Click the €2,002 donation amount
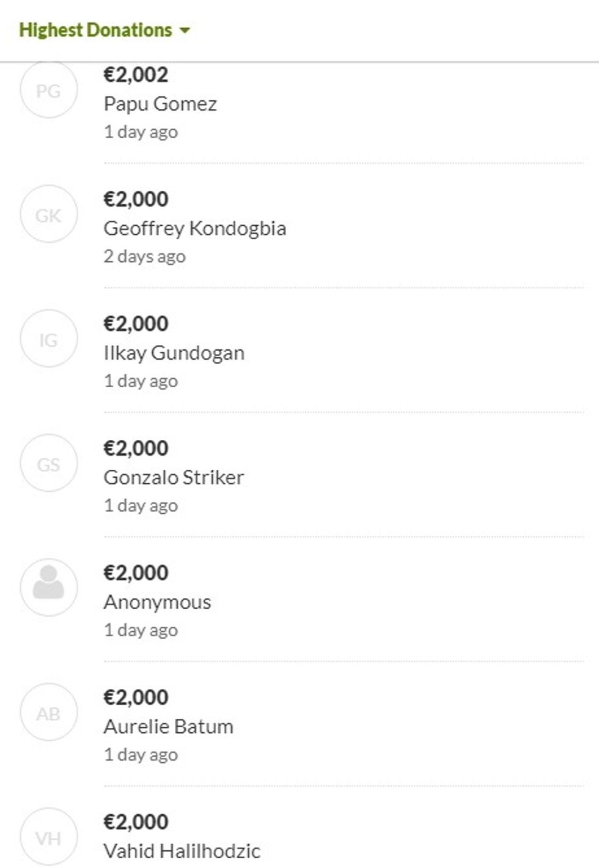The width and height of the screenshot is (599, 868). [136, 75]
